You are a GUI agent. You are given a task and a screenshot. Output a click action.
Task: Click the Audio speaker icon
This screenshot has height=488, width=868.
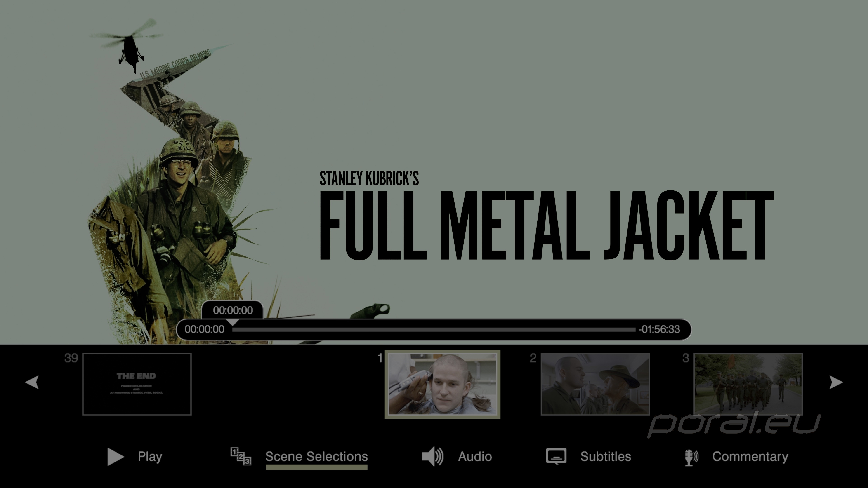click(433, 457)
